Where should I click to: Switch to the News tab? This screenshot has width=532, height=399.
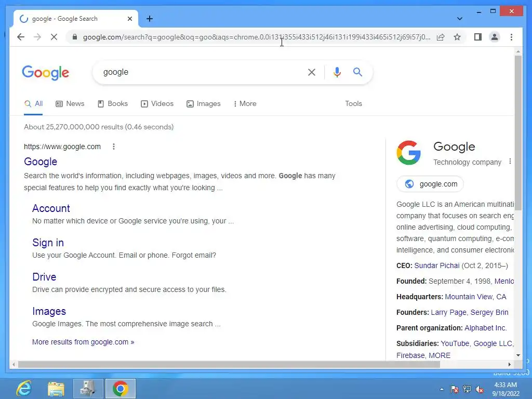pyautogui.click(x=70, y=104)
